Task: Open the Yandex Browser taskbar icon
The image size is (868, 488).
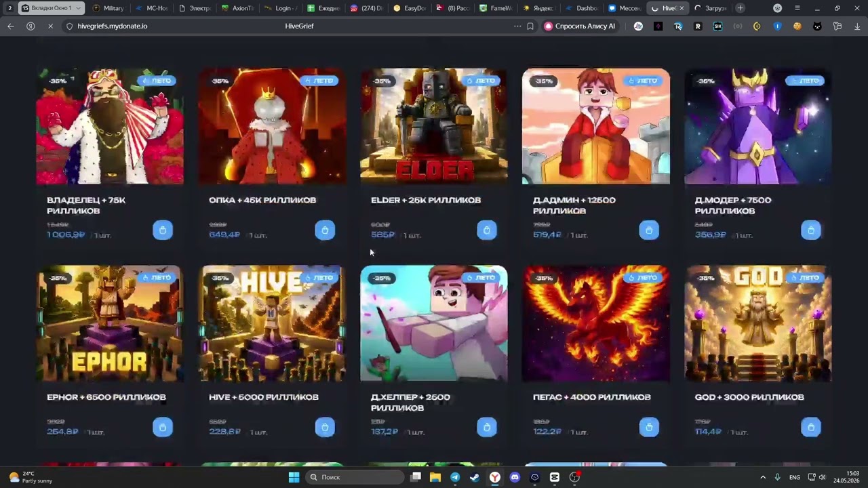Action: [495, 477]
